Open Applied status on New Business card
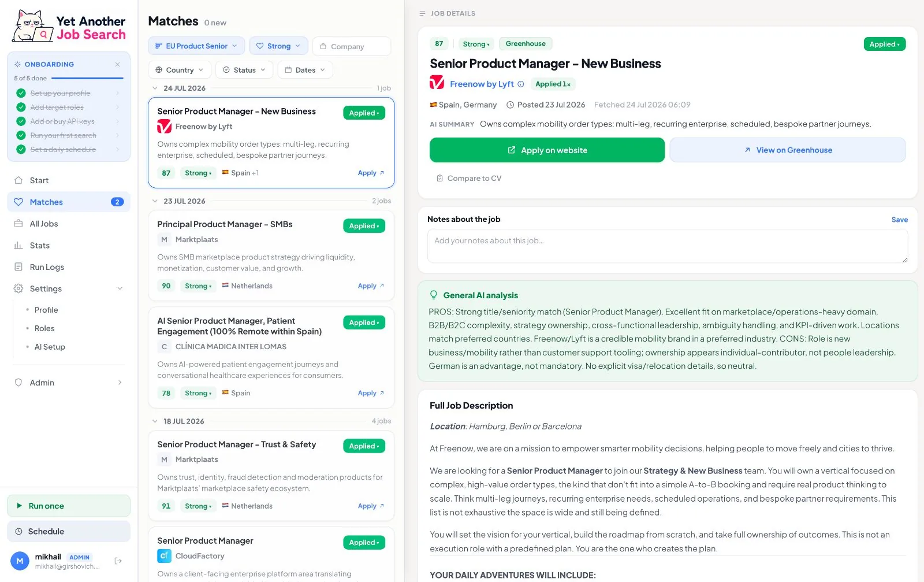This screenshot has width=924, height=582. coord(364,113)
